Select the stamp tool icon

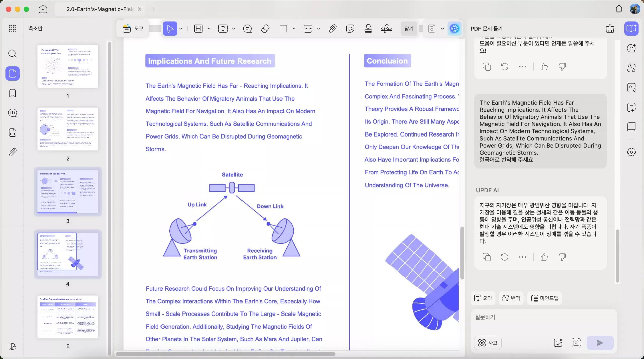[368, 29]
